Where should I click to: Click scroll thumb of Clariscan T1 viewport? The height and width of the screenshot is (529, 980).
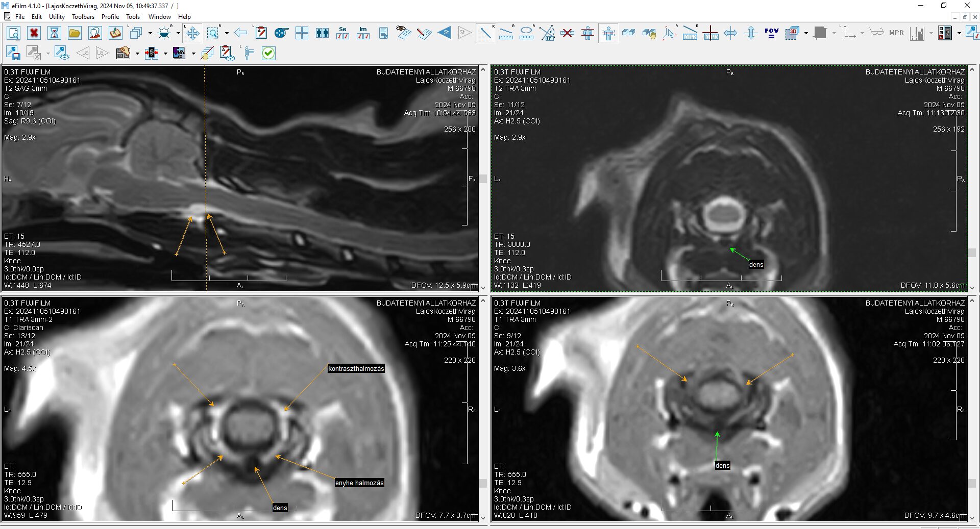483,483
